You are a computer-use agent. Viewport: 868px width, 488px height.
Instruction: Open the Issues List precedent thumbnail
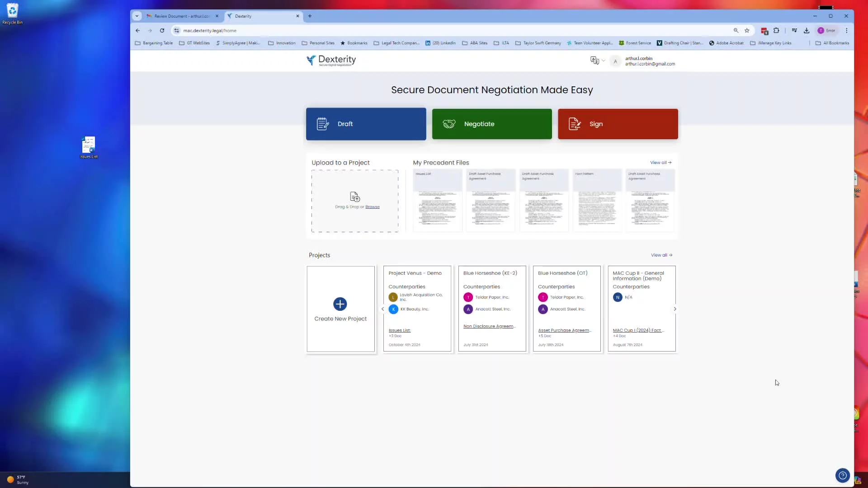click(438, 201)
